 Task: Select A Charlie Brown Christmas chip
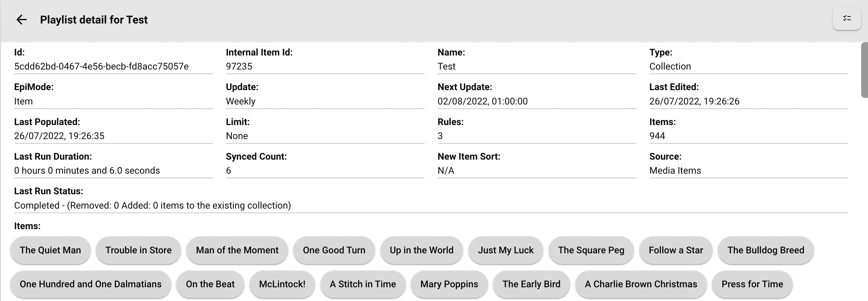641,284
